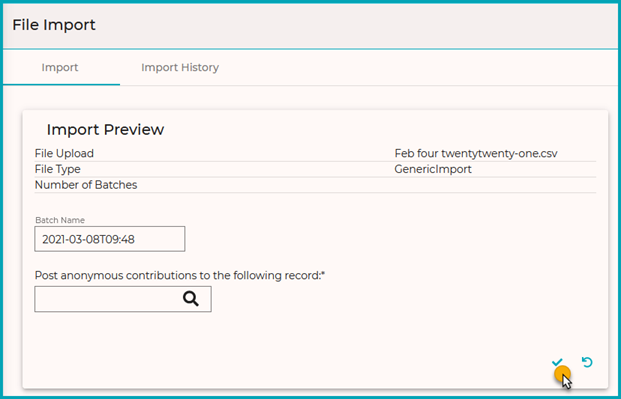Select the File Type row label
Image resolution: width=621 pixels, height=399 pixels.
coord(57,170)
